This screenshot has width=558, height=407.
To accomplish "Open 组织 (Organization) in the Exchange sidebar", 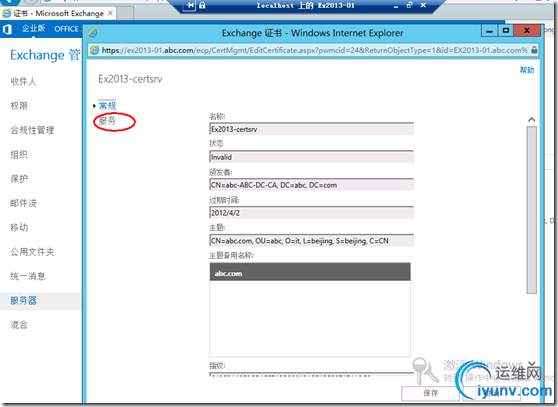I will [x=19, y=154].
